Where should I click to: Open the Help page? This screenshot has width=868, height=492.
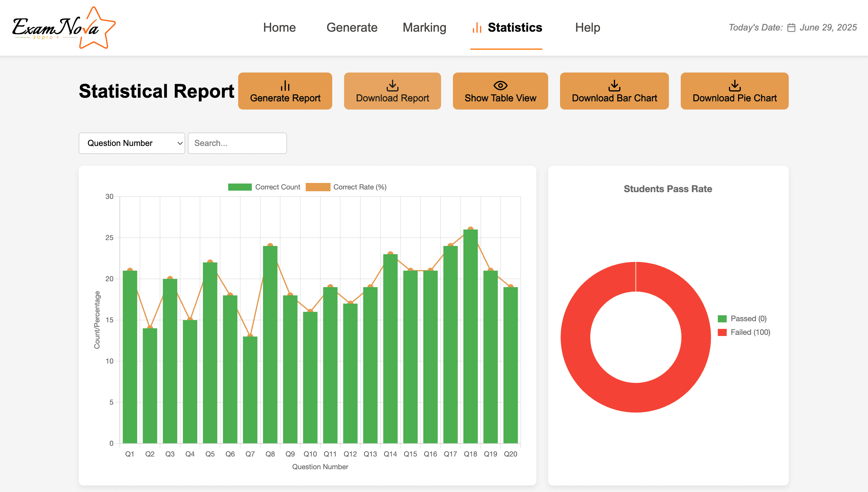pyautogui.click(x=587, y=28)
